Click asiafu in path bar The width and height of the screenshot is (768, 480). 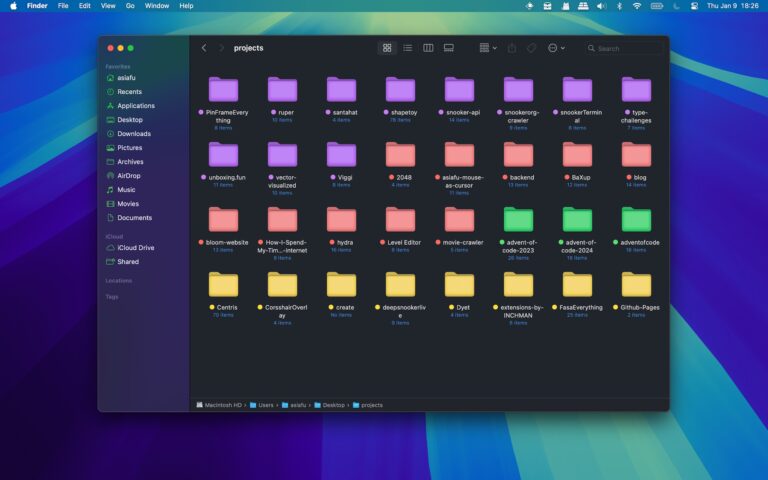tap(294, 405)
